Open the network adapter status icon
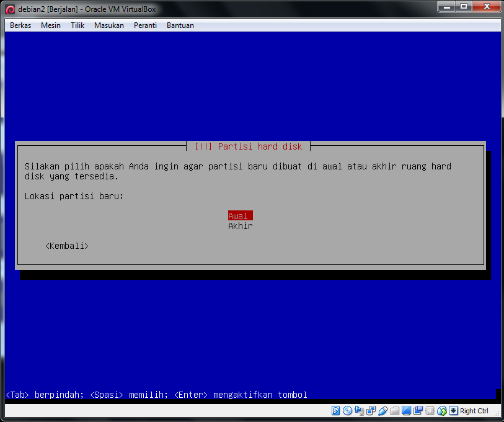Image resolution: width=504 pixels, height=422 pixels. pyautogui.click(x=371, y=411)
